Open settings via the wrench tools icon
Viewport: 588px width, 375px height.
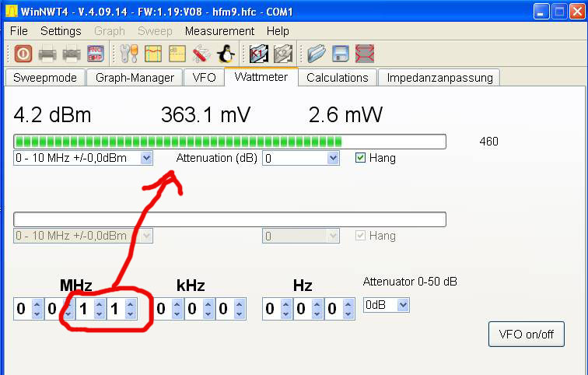[x=128, y=54]
